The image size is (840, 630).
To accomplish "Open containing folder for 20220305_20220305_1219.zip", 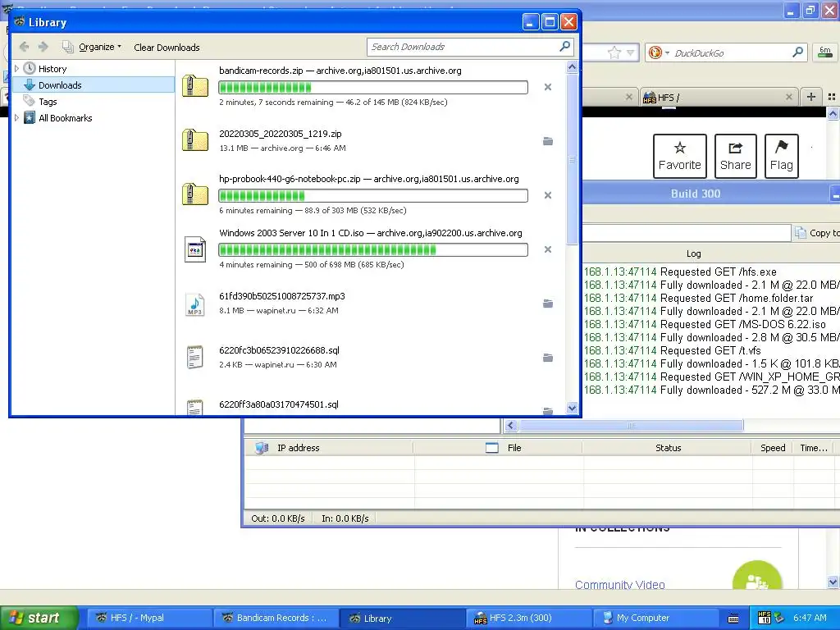I will tap(547, 141).
